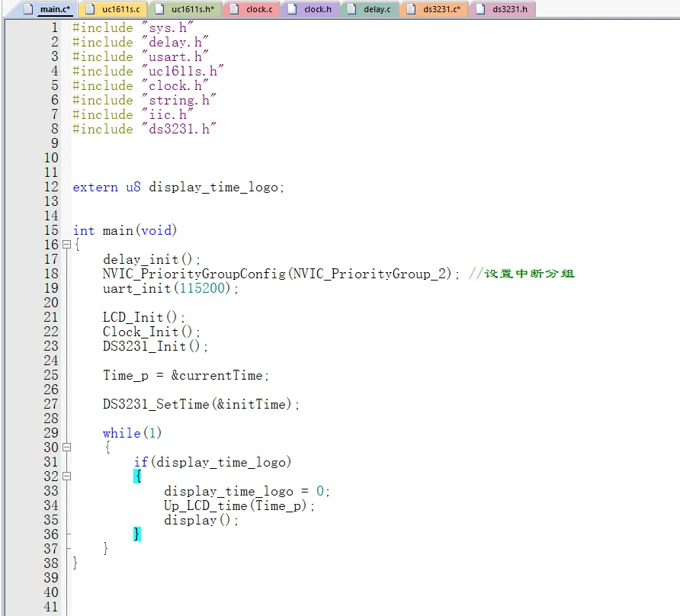Open the ds3231.h tab
This screenshot has height=616, width=680.
tap(502, 9)
